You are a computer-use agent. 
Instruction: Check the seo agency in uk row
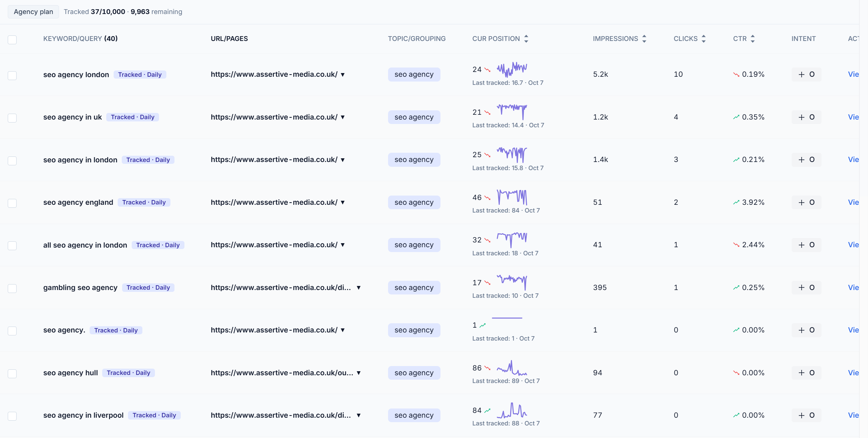click(x=12, y=118)
